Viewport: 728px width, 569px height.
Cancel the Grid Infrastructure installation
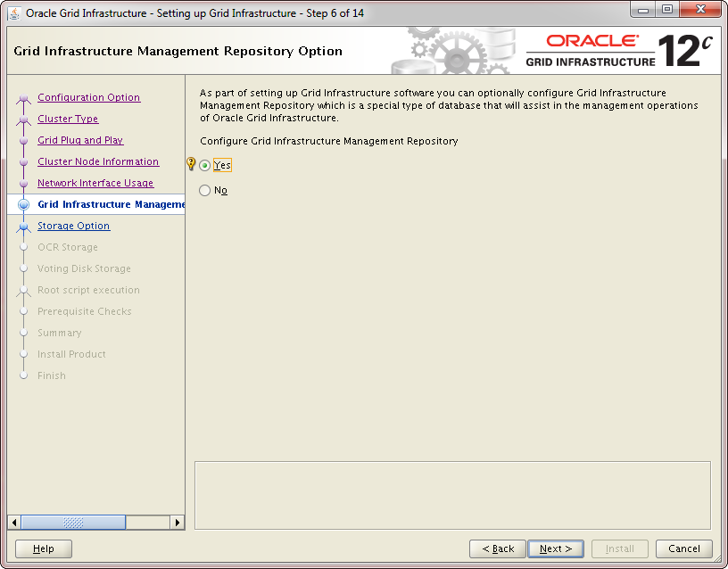point(683,548)
